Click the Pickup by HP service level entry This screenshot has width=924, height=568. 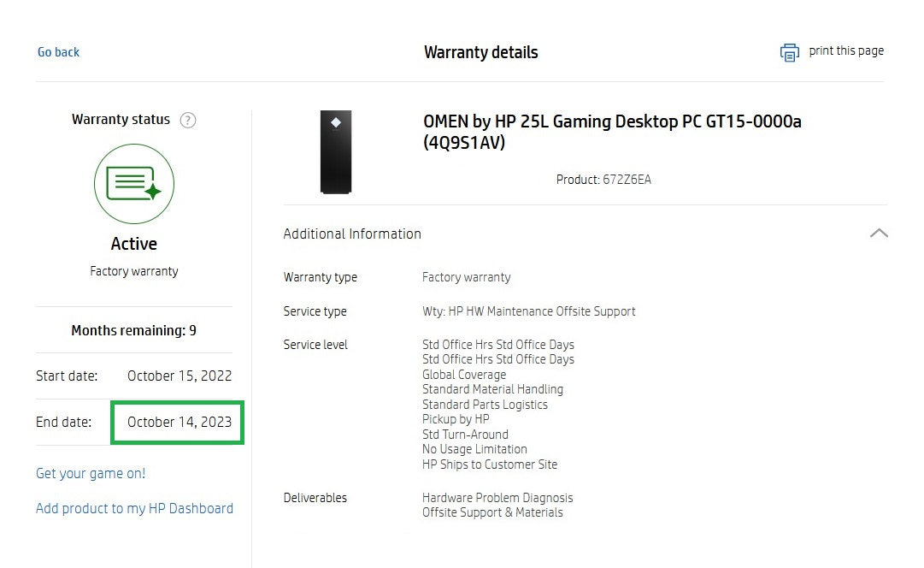coord(456,419)
